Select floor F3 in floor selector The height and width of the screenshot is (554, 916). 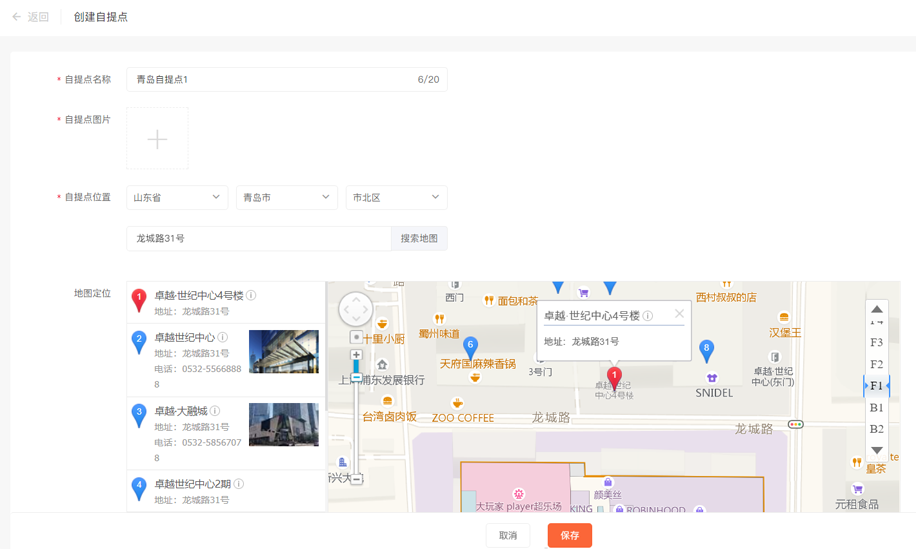click(x=876, y=342)
